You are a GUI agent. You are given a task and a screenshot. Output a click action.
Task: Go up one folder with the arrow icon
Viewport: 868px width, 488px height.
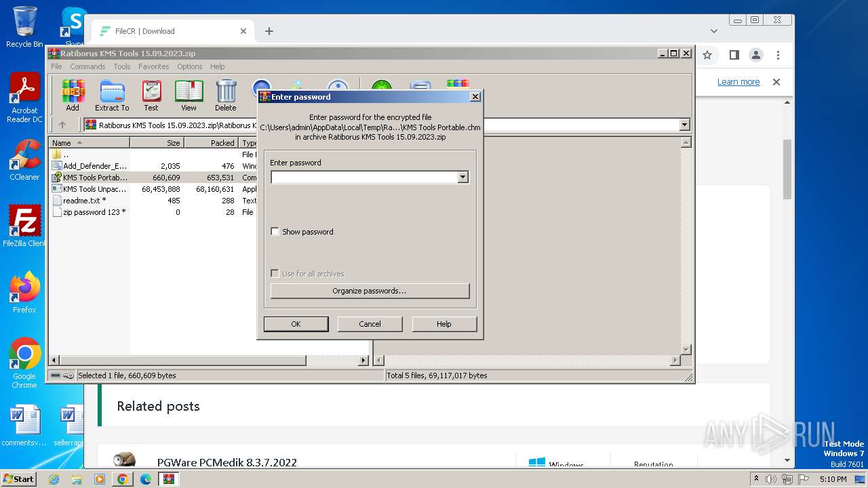click(x=62, y=125)
